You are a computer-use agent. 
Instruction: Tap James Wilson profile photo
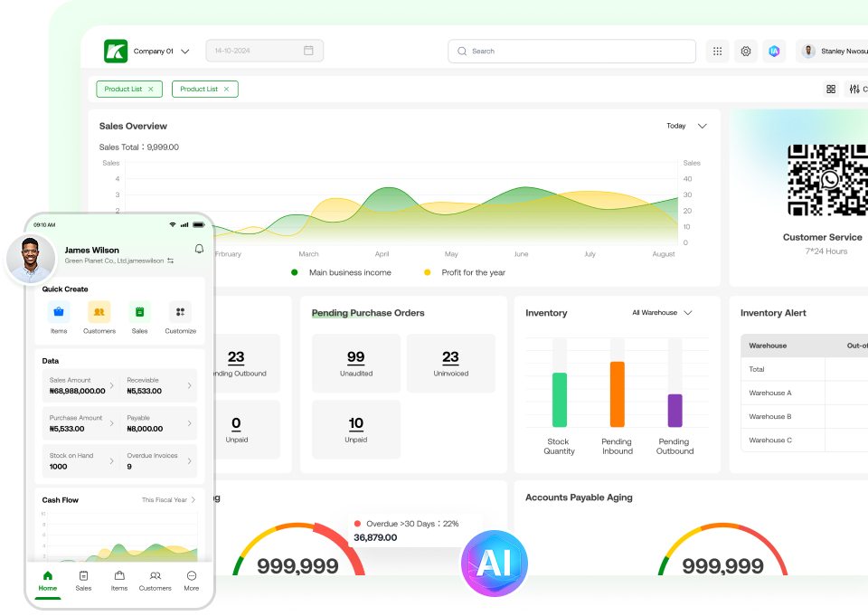pos(31,259)
